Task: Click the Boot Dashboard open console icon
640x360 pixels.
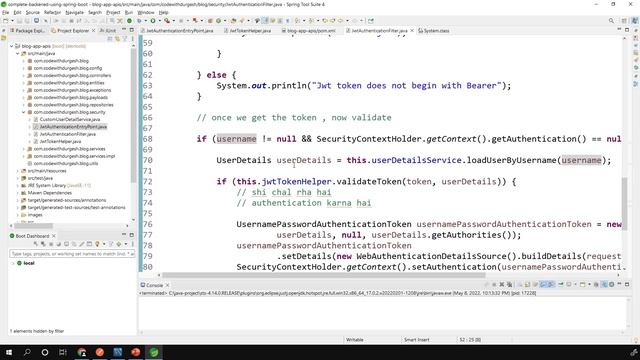Action: click(66, 244)
